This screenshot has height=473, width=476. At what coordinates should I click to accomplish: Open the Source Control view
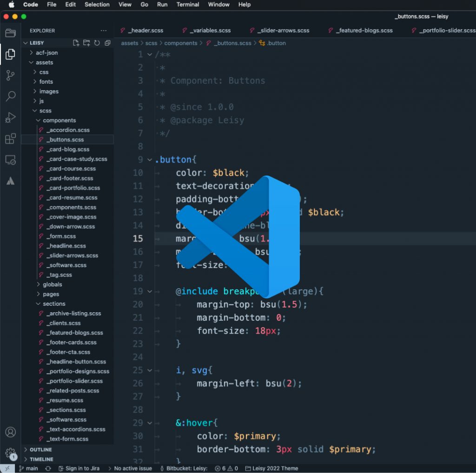[10, 75]
